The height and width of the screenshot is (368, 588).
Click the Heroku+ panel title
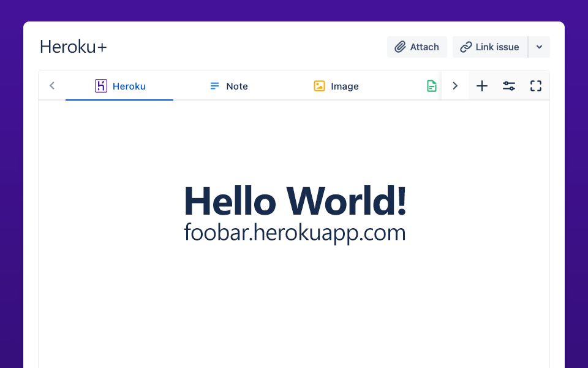pos(73,47)
